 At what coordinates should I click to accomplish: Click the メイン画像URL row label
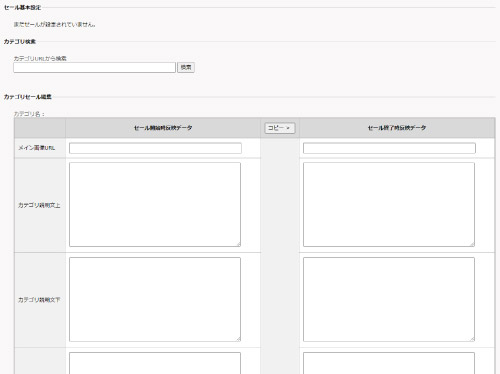pos(37,148)
